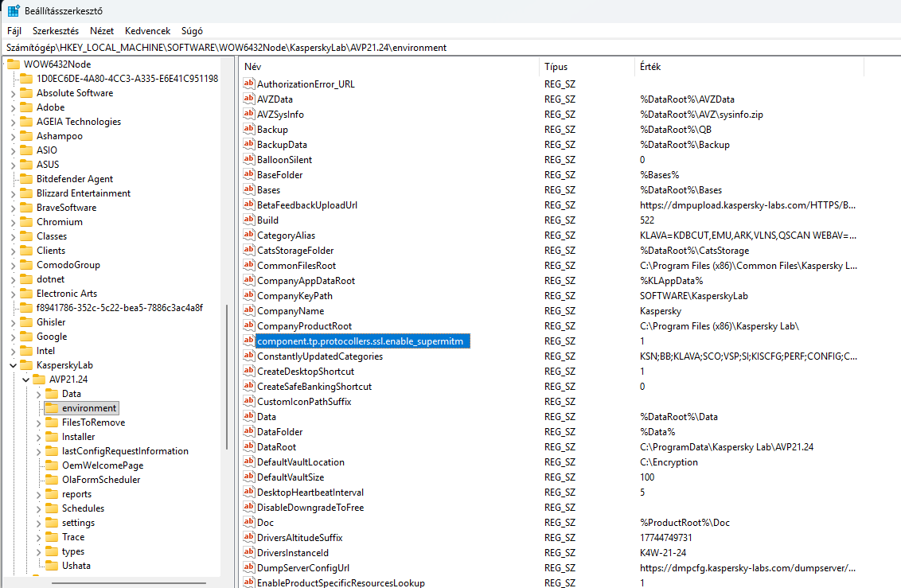Click the folder icon of Google key
The height and width of the screenshot is (588, 901).
coord(26,337)
